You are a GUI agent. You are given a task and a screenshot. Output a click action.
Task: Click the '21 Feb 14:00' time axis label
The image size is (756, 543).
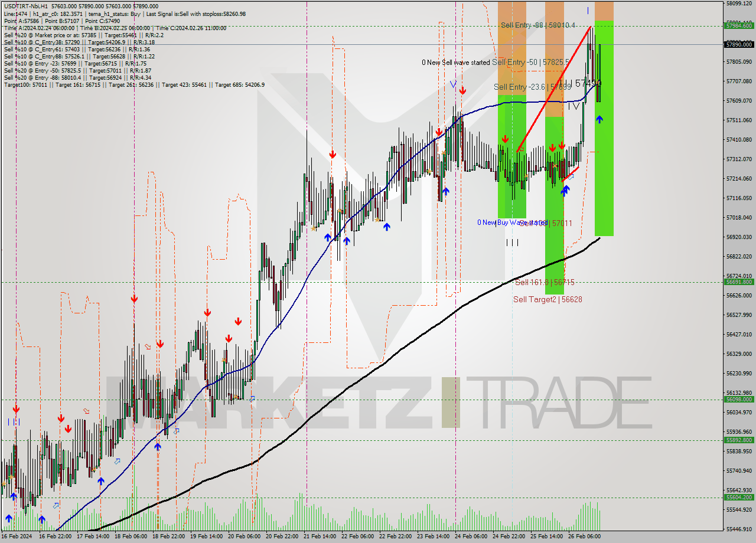[x=320, y=537]
